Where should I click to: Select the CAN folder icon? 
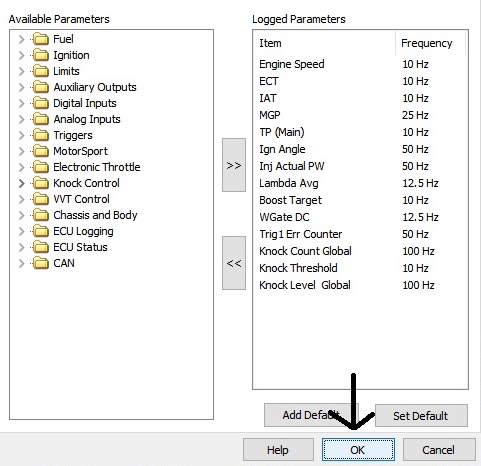41,263
